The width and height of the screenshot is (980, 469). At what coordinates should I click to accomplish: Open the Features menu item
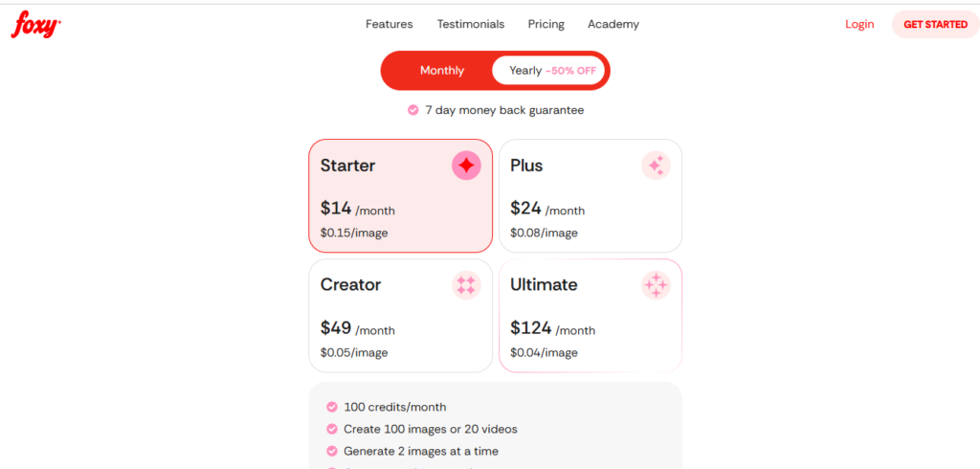(x=390, y=24)
